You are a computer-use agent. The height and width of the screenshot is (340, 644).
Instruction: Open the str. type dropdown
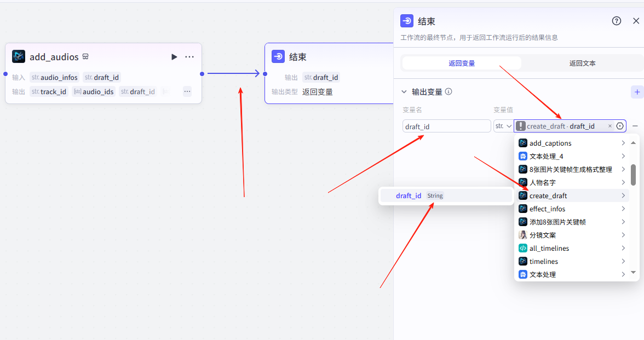click(503, 126)
